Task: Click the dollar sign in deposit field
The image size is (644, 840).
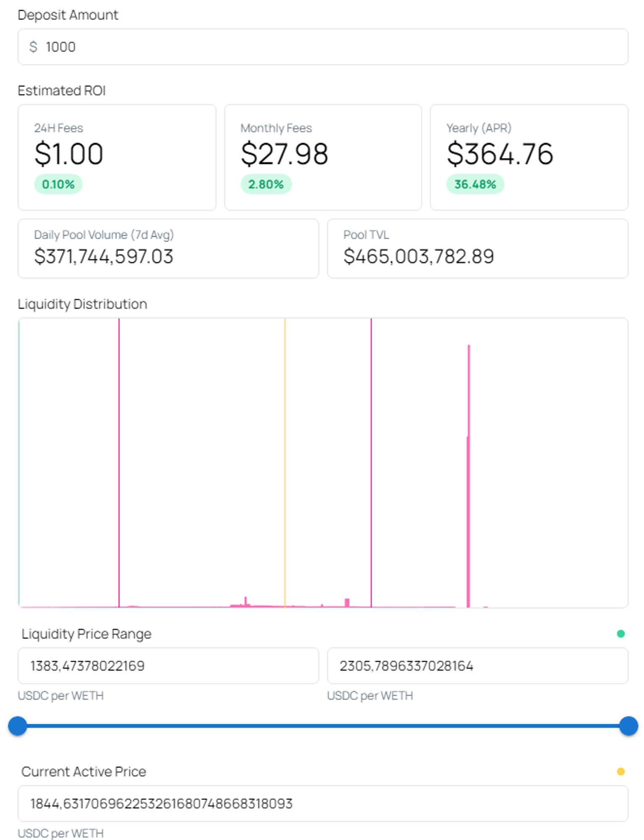Action: point(33,47)
